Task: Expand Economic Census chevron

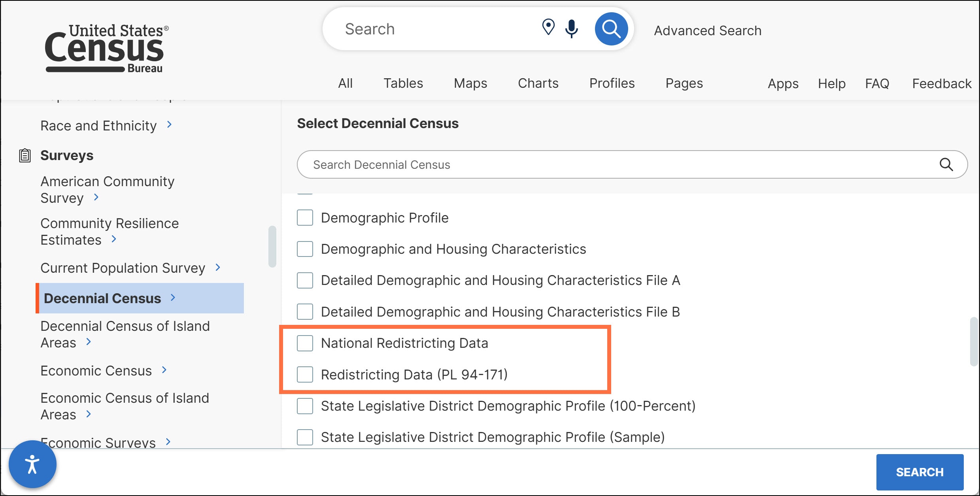Action: [164, 370]
